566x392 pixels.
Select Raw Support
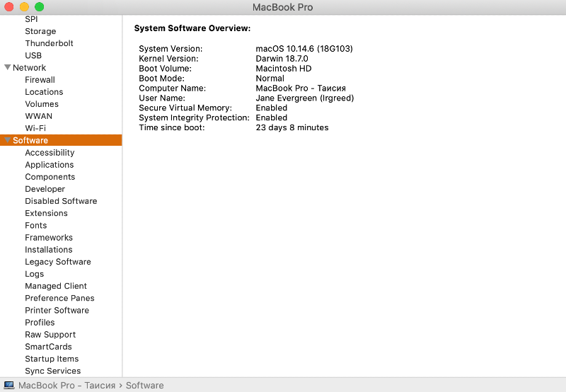point(50,335)
